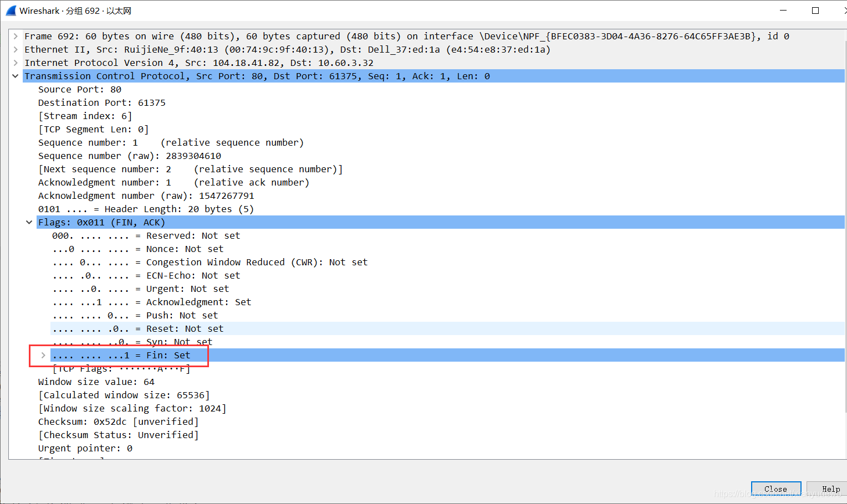
Task: Select the Frame 692 summary text
Action: pyautogui.click(x=407, y=36)
